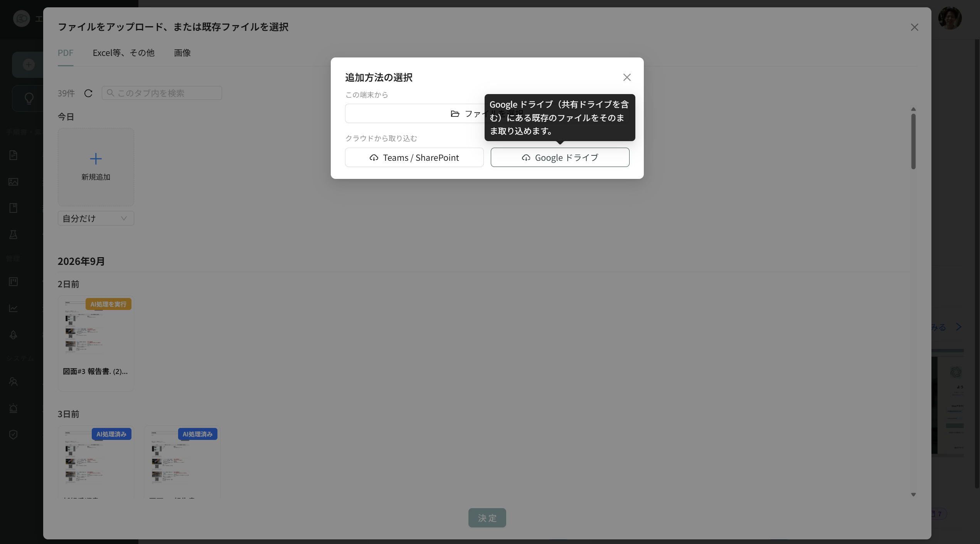
Task: Select the first AI処理済み thumbnail under 3日前
Action: [x=96, y=462]
